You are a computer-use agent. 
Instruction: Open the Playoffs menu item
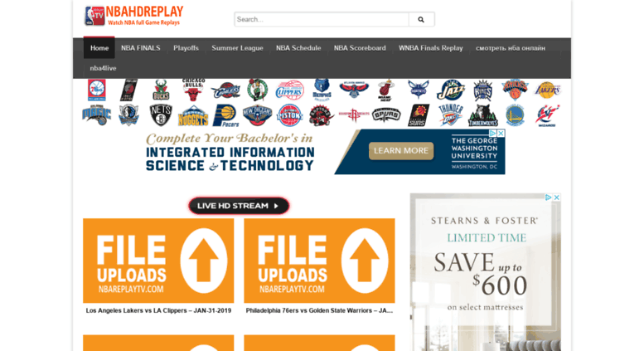186,48
